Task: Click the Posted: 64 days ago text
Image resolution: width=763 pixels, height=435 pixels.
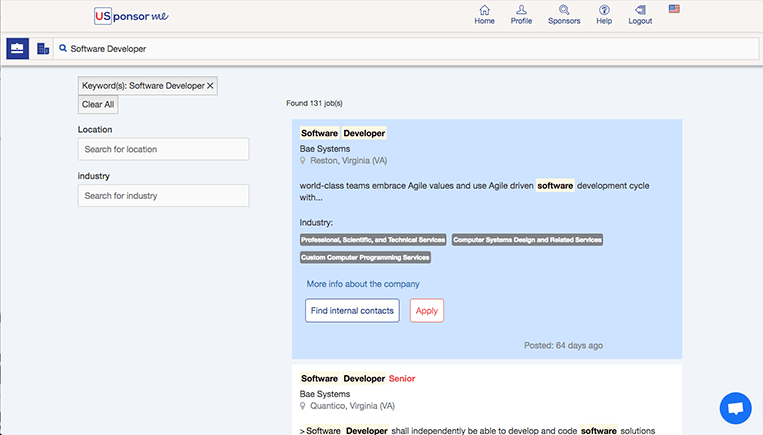Action: click(563, 345)
